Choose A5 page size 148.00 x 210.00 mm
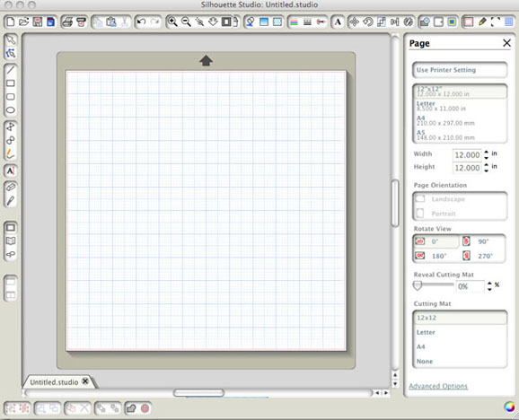 point(460,135)
